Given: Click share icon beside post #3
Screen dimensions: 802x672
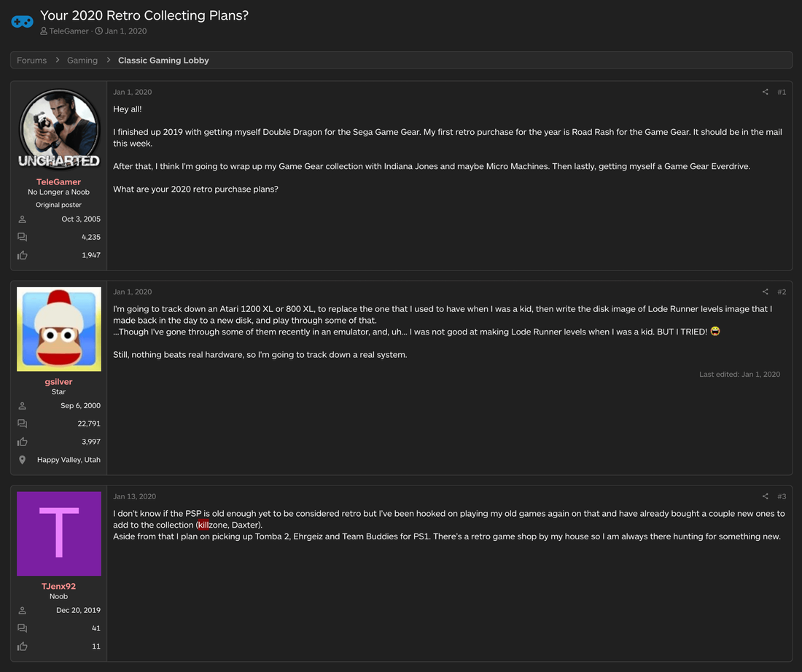Looking at the screenshot, I should point(765,497).
